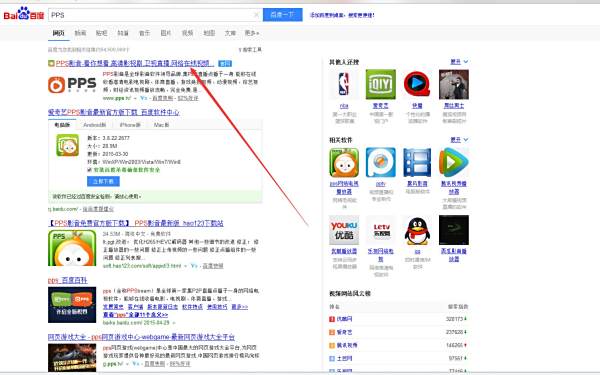Switch to the 贴吧 tab
The height and width of the screenshot is (375, 600).
pos(101,33)
